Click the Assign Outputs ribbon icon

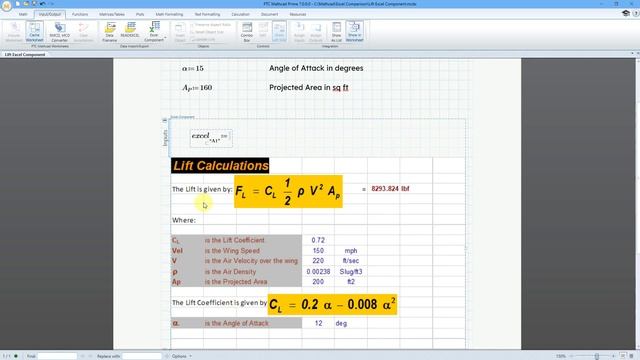(316, 32)
